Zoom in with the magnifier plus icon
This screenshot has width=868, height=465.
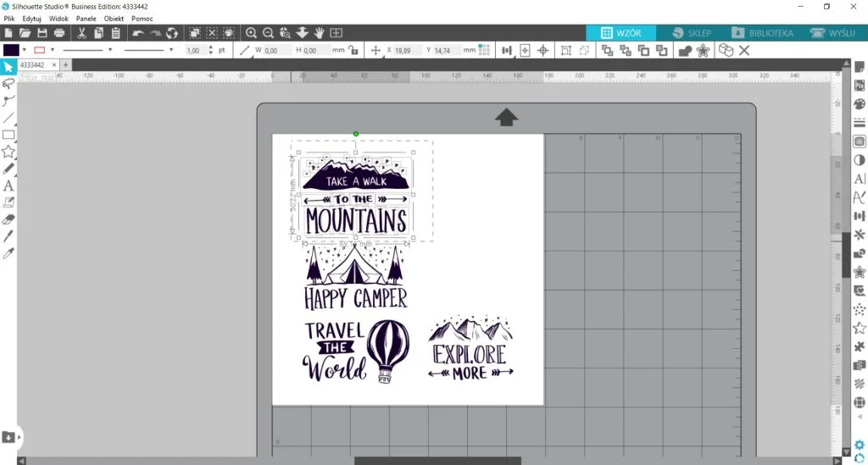point(251,33)
